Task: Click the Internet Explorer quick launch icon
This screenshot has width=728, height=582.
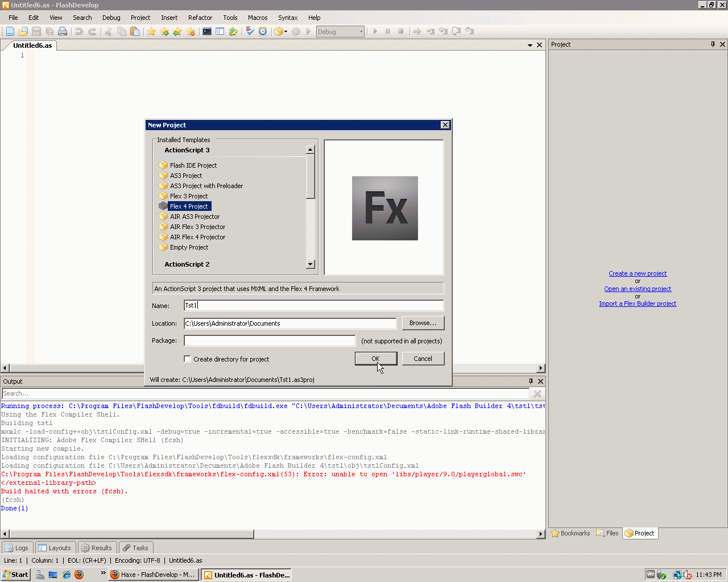Action: (x=66, y=575)
